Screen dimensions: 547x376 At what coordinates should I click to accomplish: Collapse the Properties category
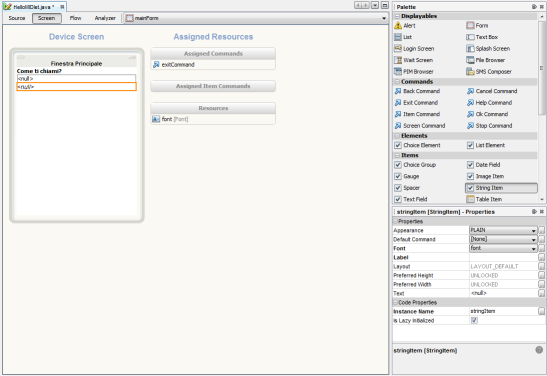(x=396, y=221)
